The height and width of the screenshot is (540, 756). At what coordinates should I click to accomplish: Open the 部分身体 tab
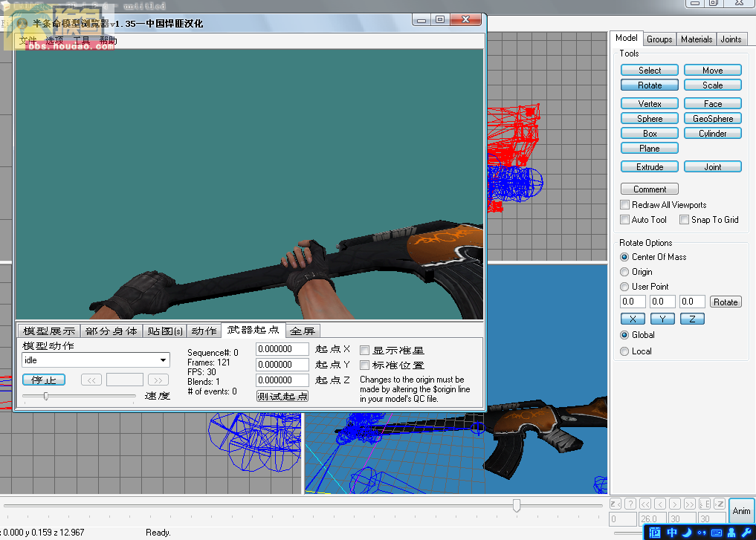click(112, 331)
